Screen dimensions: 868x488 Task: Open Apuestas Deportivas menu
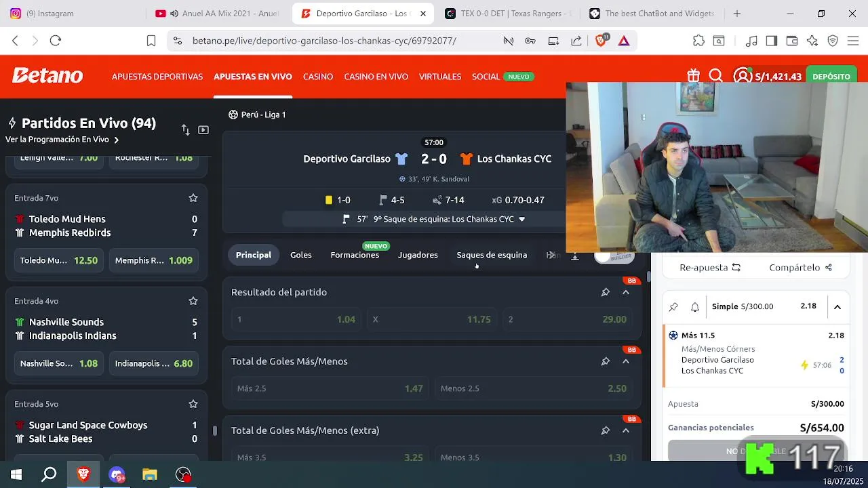click(157, 77)
